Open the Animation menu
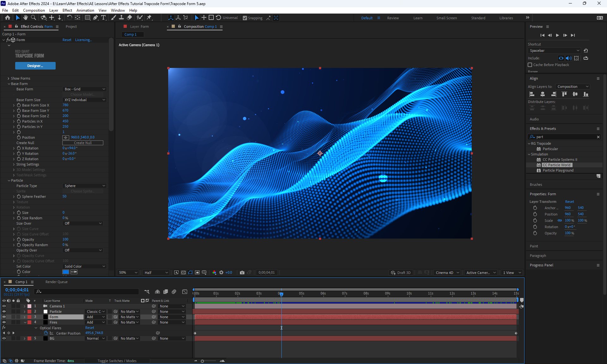The height and width of the screenshot is (364, 607). click(85, 10)
